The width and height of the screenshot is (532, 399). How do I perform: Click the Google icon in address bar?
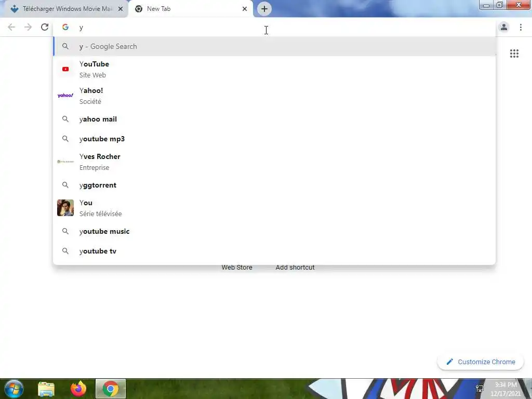65,27
